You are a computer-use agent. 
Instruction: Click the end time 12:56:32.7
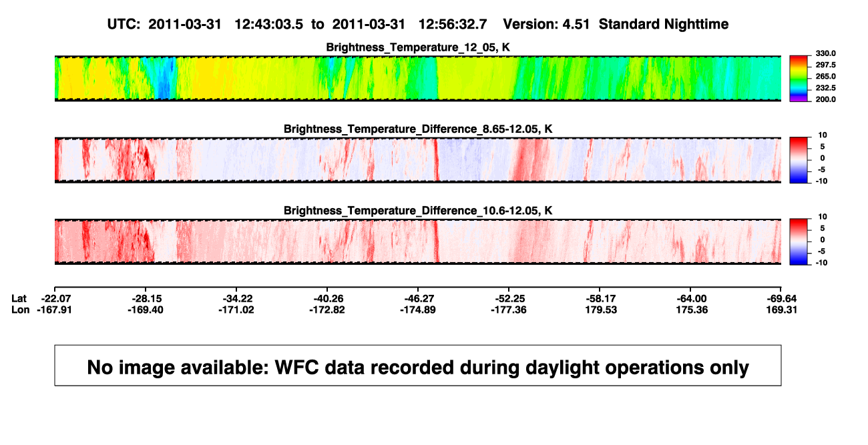pyautogui.click(x=453, y=24)
